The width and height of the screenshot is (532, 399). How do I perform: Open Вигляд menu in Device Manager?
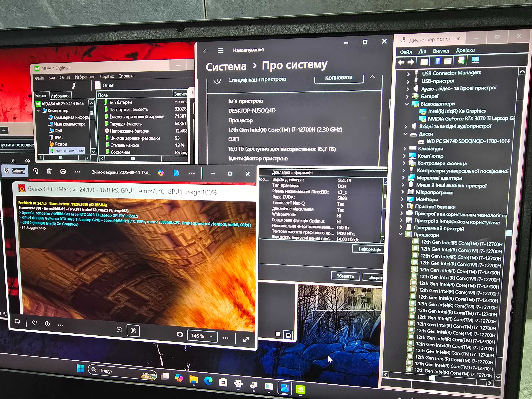(441, 51)
